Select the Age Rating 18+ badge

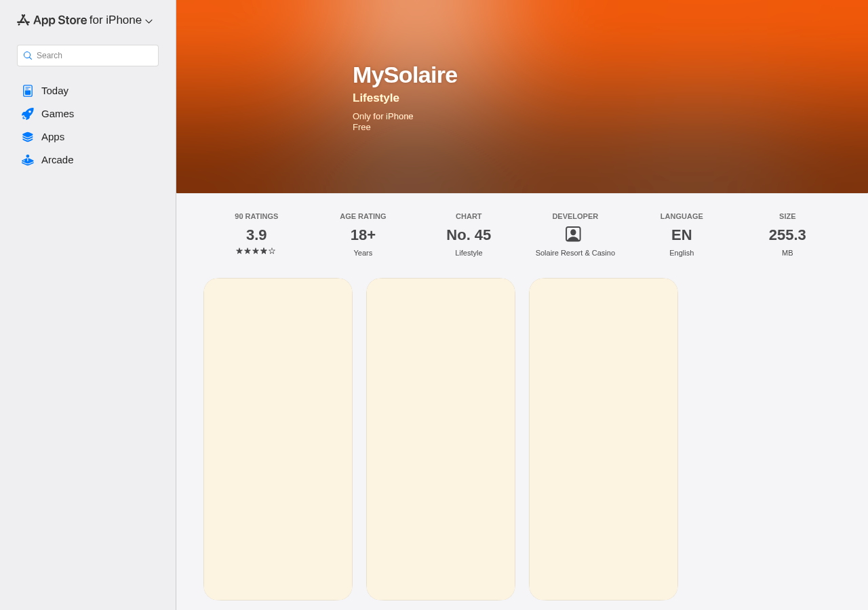363,235
